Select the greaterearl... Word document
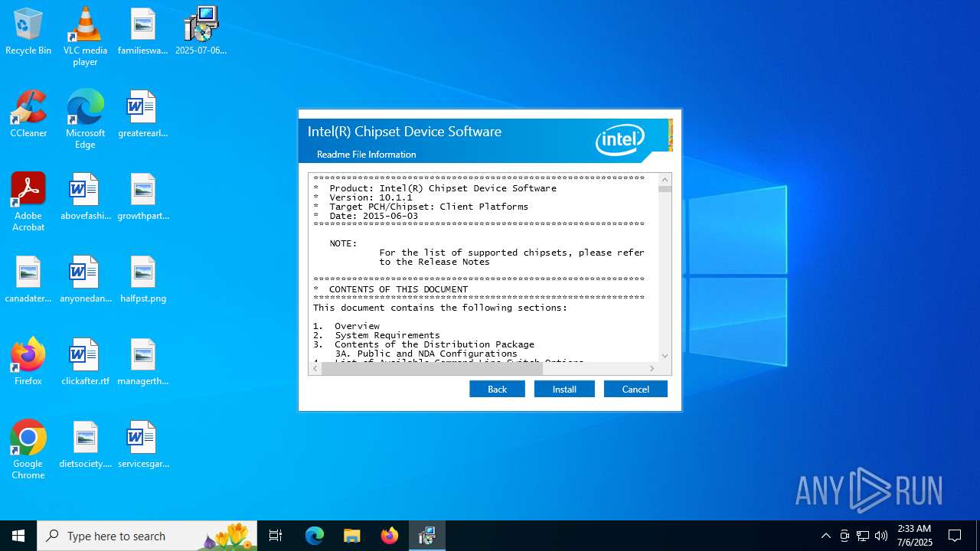980x551 pixels. click(x=142, y=115)
